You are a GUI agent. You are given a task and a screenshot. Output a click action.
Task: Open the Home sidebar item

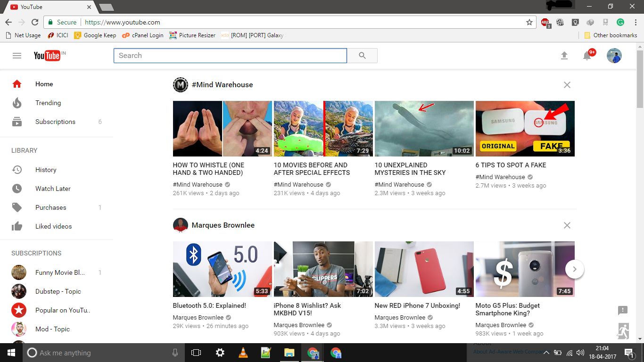57,84
